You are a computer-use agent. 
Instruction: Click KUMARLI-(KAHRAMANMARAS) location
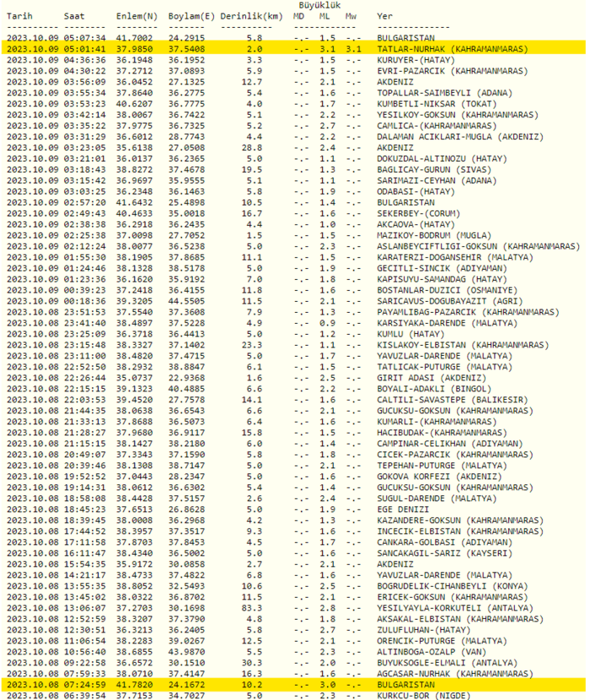coord(437,422)
